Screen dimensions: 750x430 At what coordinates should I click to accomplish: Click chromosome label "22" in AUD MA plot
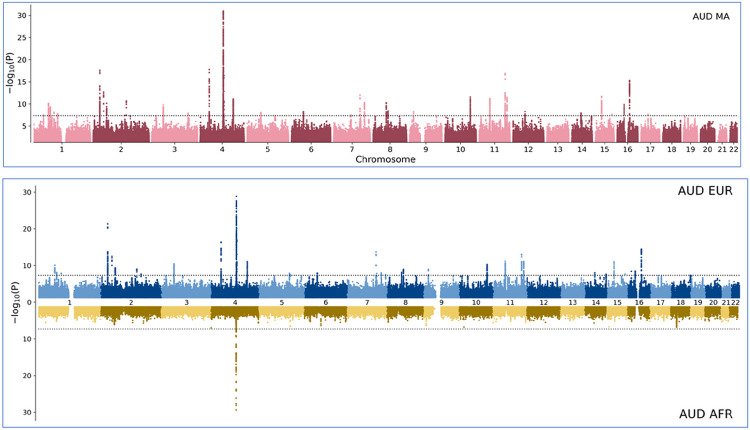coord(734,149)
